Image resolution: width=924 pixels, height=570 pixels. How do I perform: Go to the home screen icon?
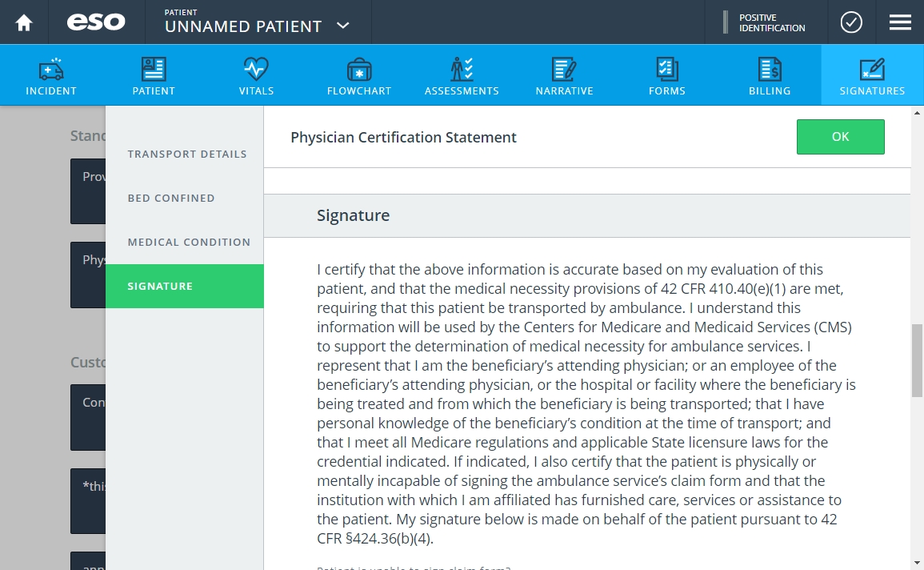pyautogui.click(x=24, y=22)
